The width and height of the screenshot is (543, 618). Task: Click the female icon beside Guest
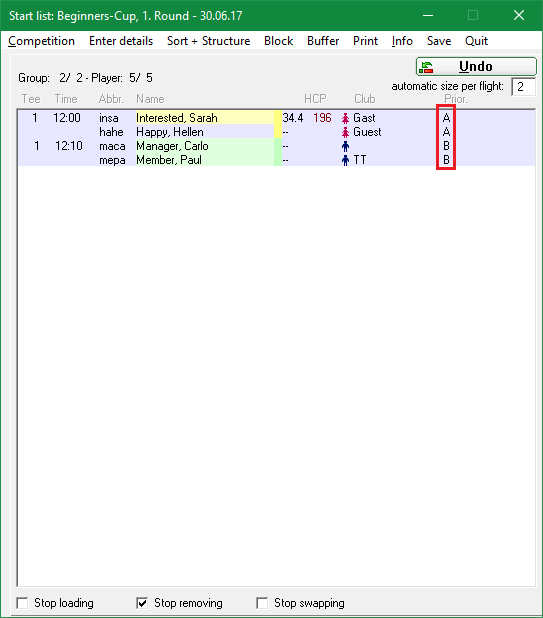point(346,132)
